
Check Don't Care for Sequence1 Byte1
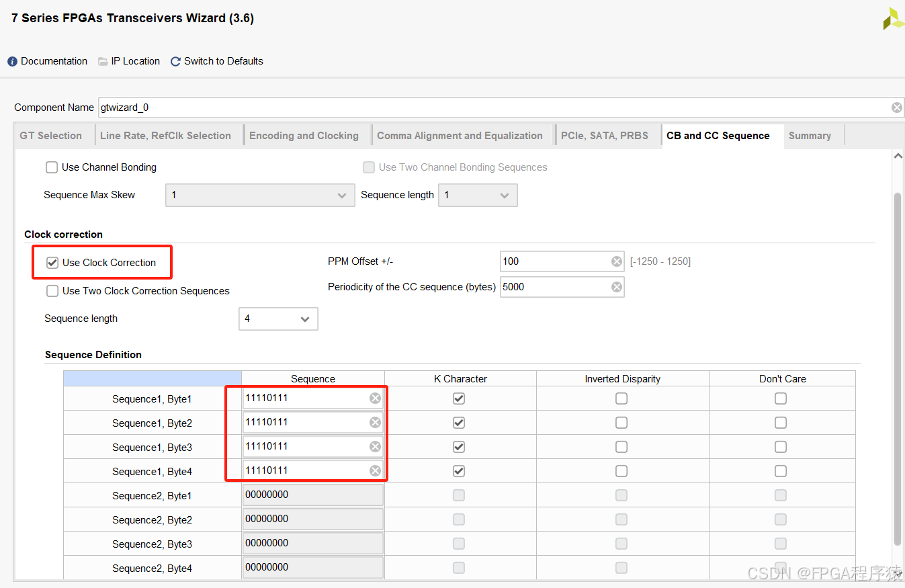click(x=781, y=398)
